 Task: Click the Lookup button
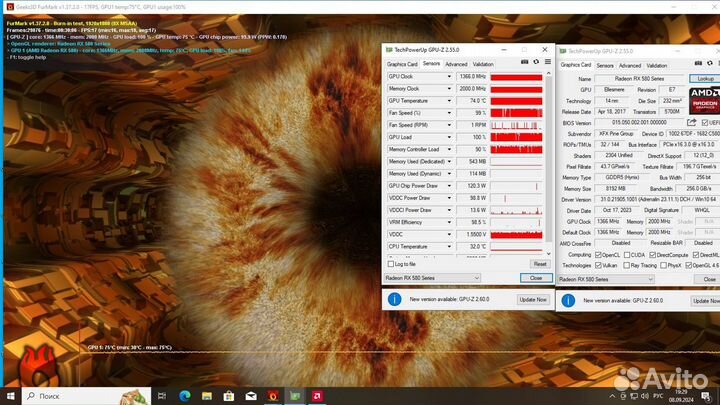[x=705, y=79]
